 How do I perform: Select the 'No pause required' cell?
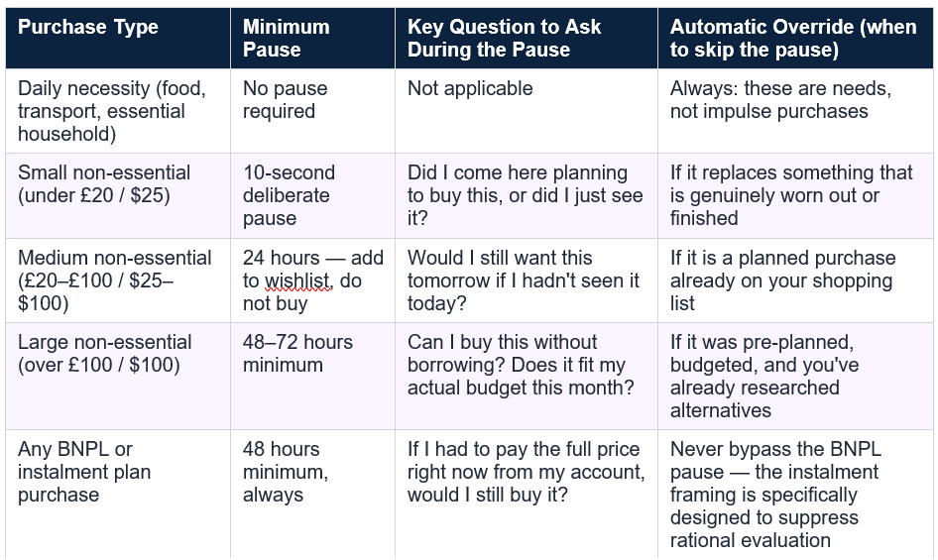tap(312, 111)
